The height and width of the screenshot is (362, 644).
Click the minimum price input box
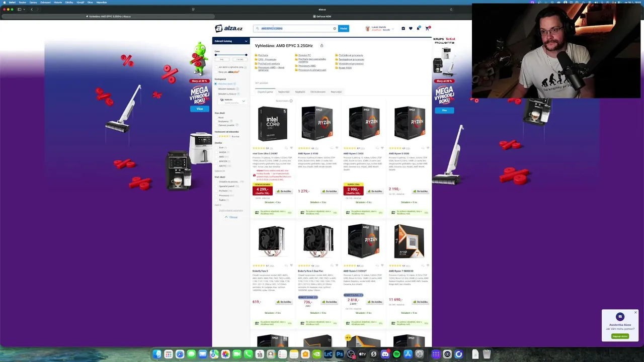[222, 59]
